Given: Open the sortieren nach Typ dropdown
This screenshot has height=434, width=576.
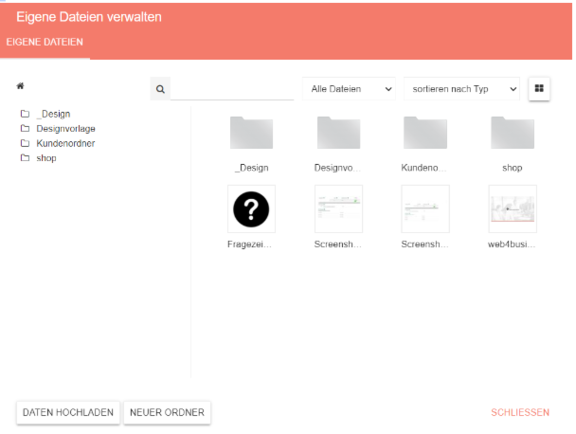Looking at the screenshot, I should [x=462, y=89].
